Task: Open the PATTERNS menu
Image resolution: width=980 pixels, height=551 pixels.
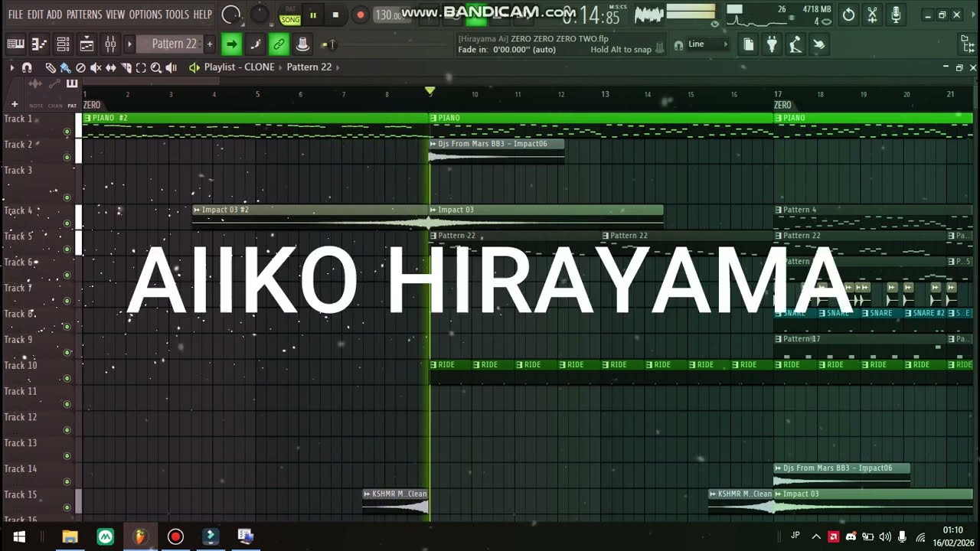Action: coord(84,15)
